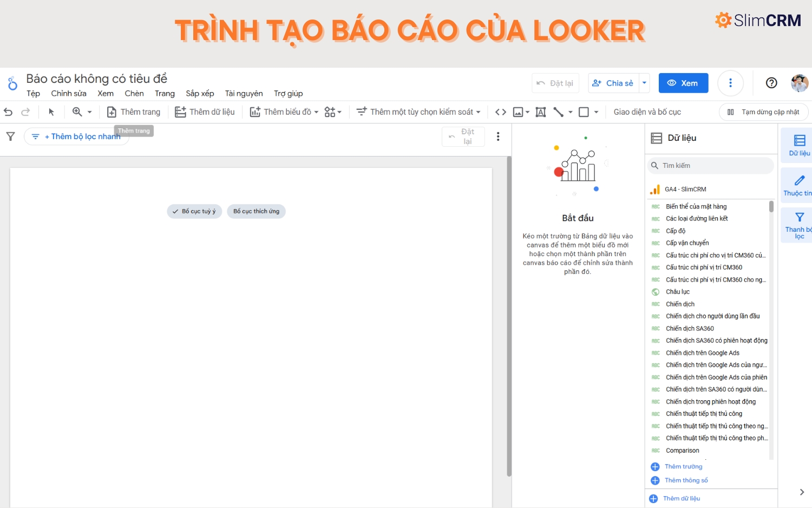Open the Chia sẻ dropdown arrow
The image size is (812, 508).
pyautogui.click(x=644, y=83)
